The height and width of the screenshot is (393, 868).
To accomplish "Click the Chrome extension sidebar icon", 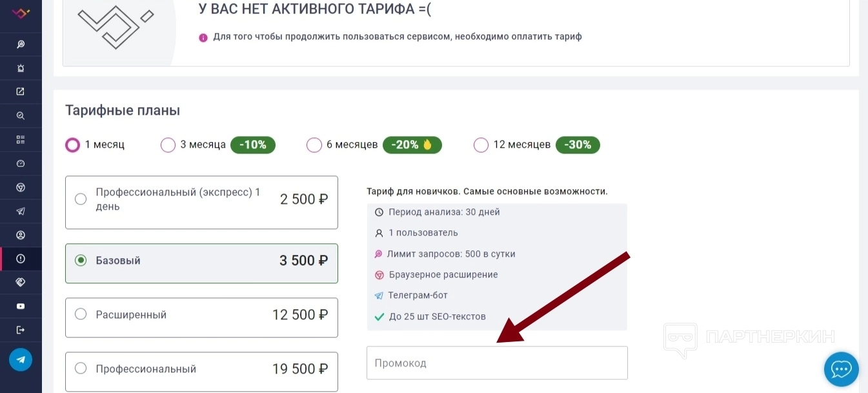I will [x=21, y=187].
